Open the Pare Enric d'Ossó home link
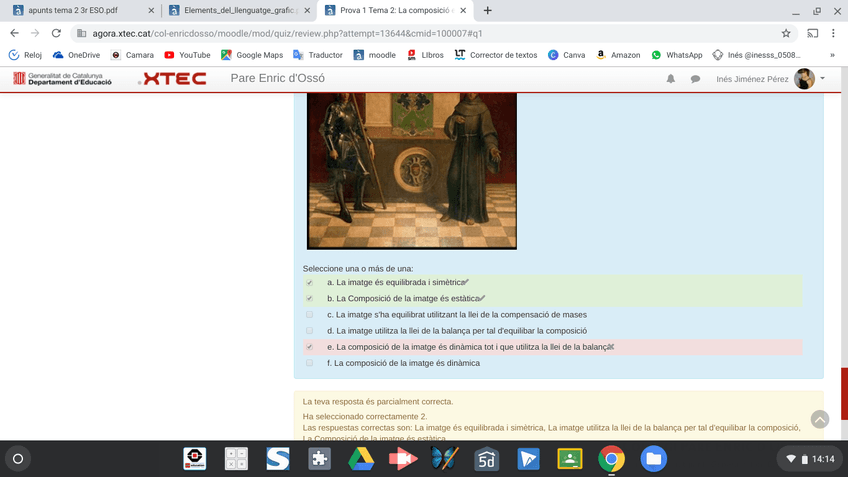 click(x=277, y=78)
